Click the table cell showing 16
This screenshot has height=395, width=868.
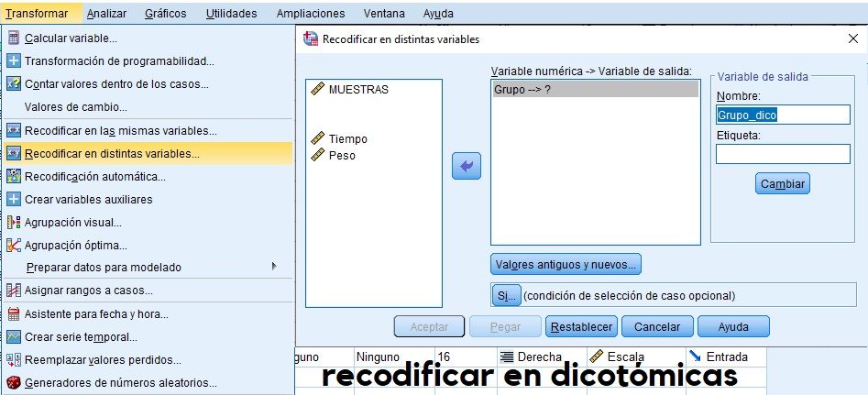467,357
